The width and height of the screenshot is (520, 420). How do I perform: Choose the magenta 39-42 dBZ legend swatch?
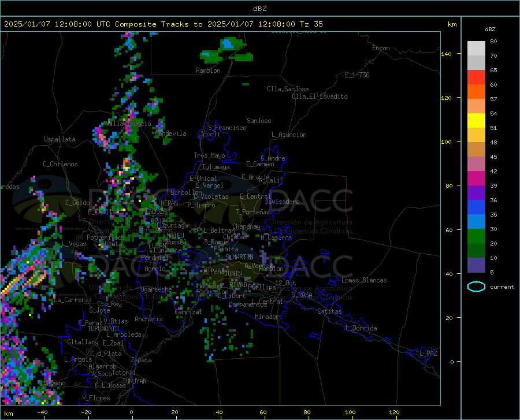[476, 179]
